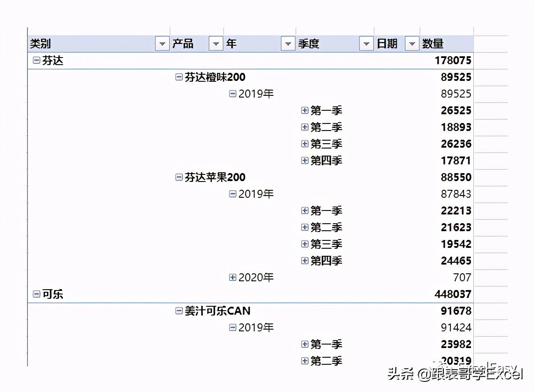Select the 姜汁可乐CAN total 91678
534x392 pixels.
(x=456, y=311)
